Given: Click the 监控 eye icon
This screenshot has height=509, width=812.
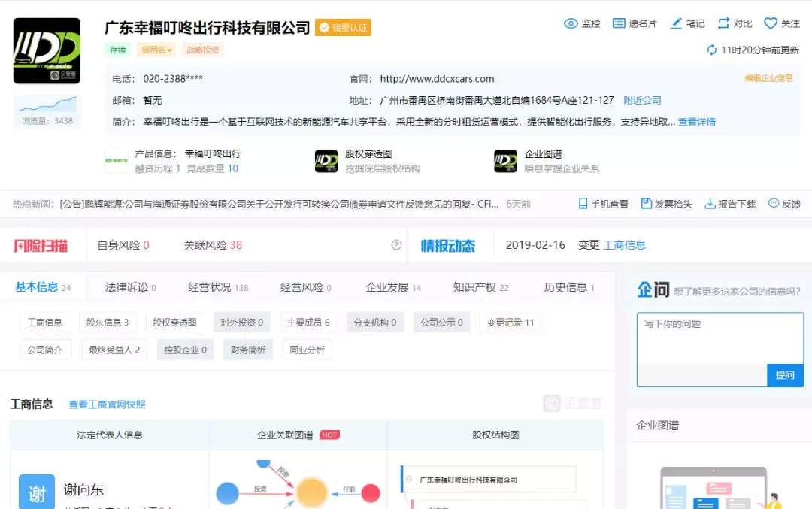Looking at the screenshot, I should tap(571, 23).
